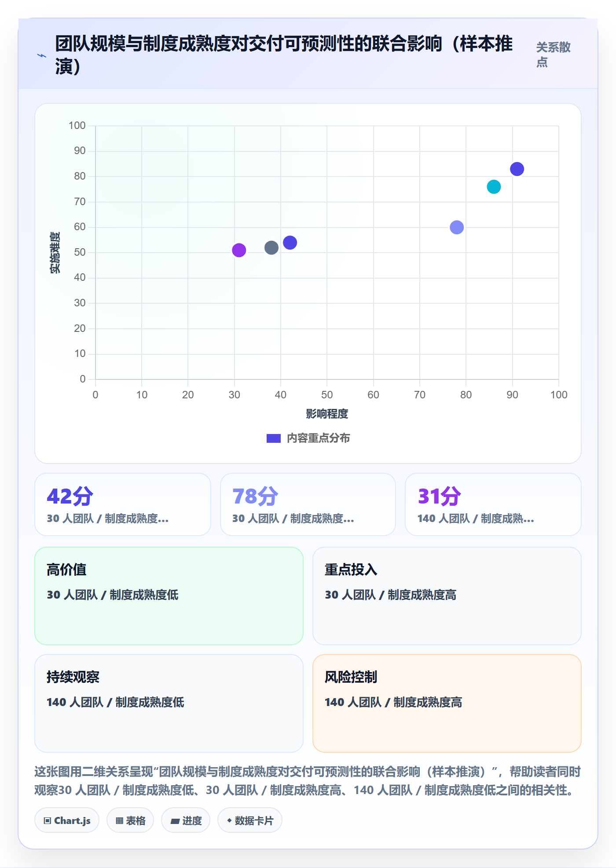
Task: Click the Chart.js tag chip
Action: [67, 820]
